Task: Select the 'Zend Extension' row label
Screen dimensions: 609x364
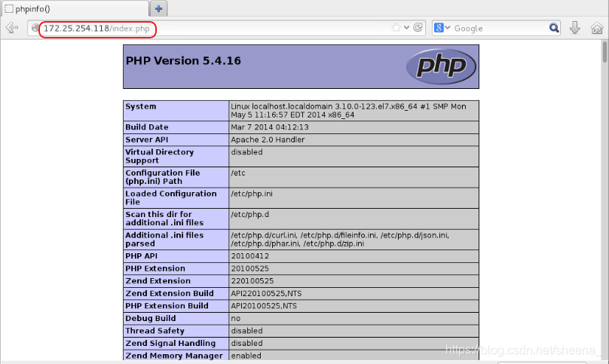Action: pos(158,281)
